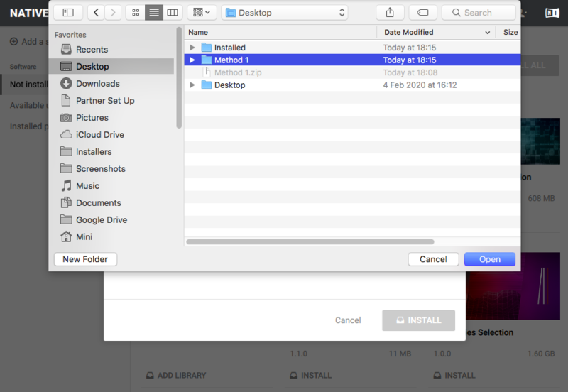Click the Native Instruments logo icon

tap(552, 13)
